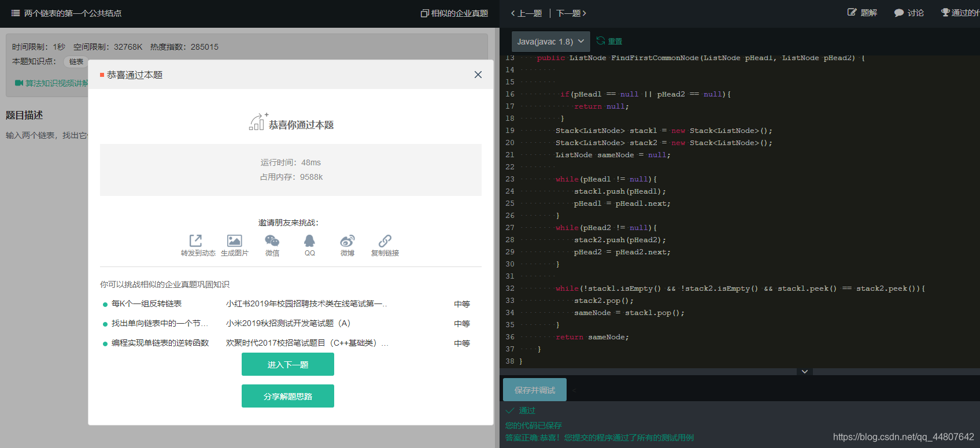Click the green 进入下一题 button
The image size is (980, 448).
tap(288, 364)
